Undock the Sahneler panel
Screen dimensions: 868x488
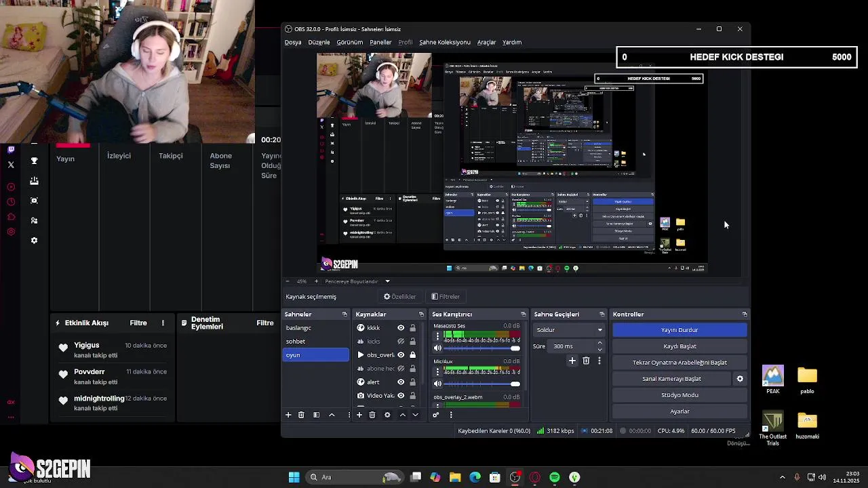coord(344,314)
